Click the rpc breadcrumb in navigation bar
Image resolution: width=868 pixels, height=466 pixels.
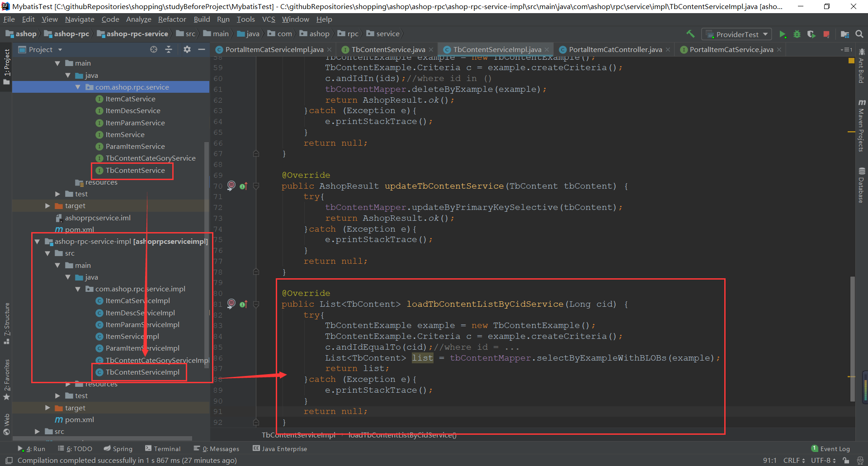(348, 34)
